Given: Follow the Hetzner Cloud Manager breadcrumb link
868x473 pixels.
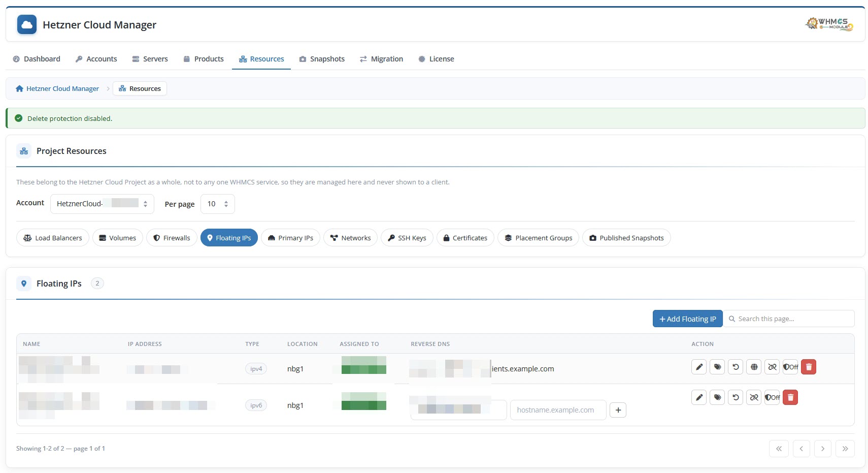Looking at the screenshot, I should pyautogui.click(x=57, y=88).
